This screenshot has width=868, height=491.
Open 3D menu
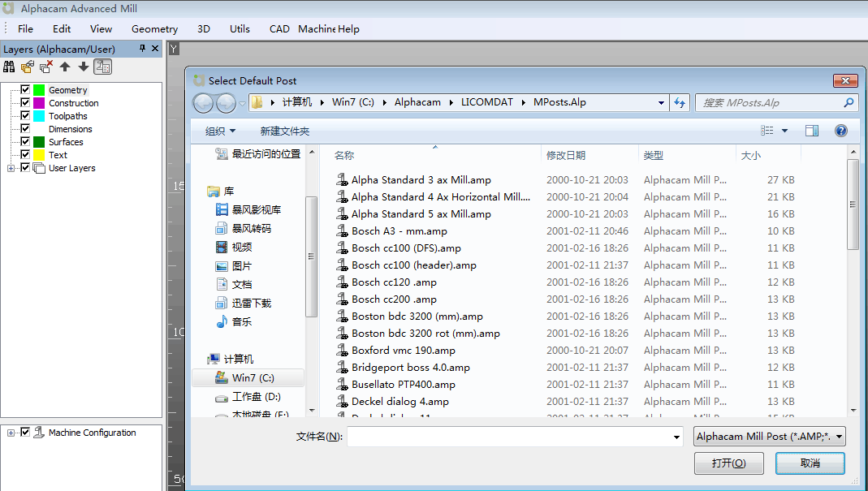point(204,28)
